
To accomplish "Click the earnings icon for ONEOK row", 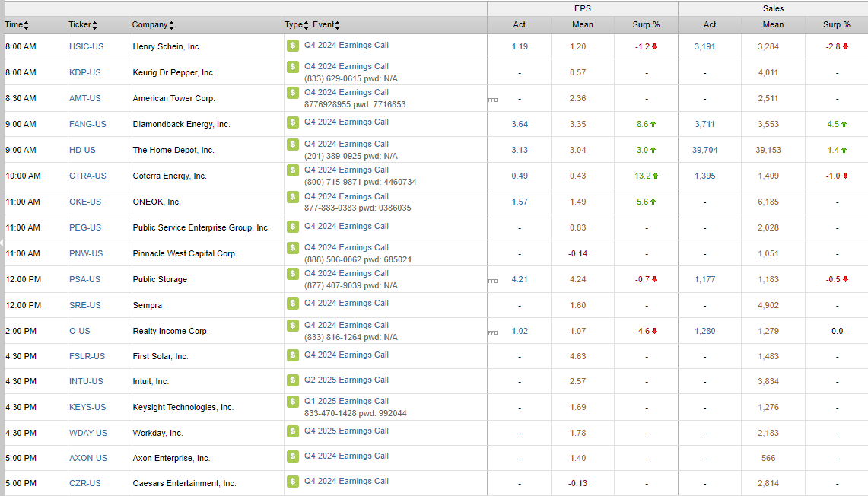I will click(x=293, y=196).
